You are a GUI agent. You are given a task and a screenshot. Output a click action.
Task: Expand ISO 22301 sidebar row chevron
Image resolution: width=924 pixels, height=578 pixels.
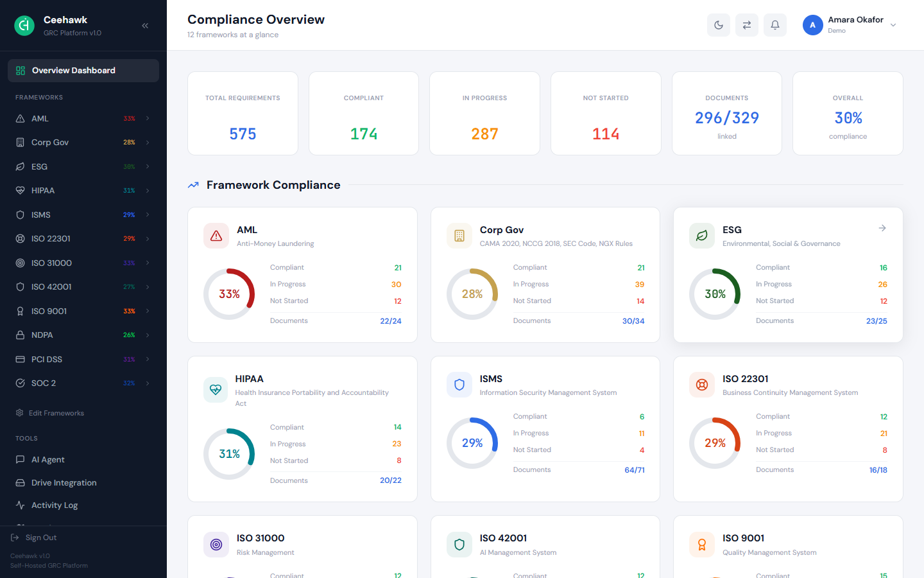(148, 239)
